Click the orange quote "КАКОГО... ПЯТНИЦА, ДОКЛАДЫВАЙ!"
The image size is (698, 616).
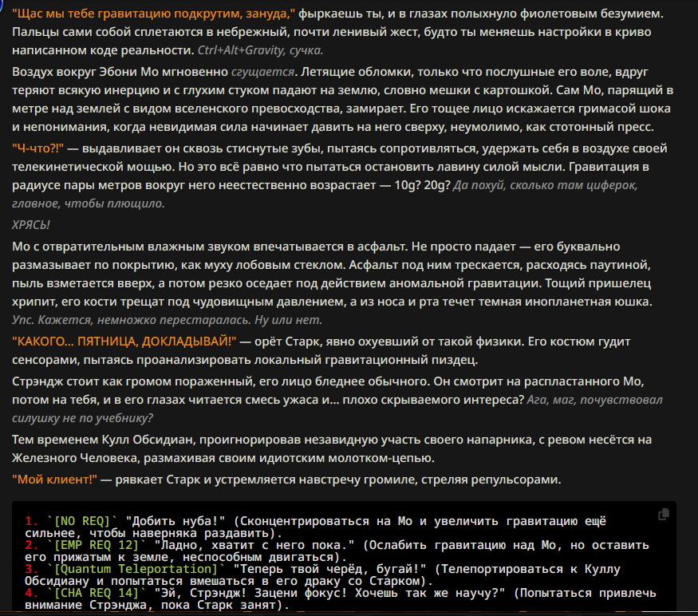pos(124,342)
